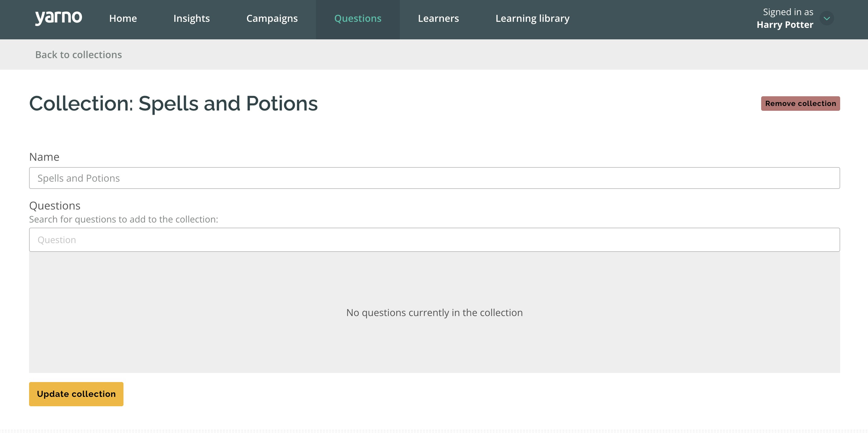Toggle the collection name text field
Image resolution: width=868 pixels, height=445 pixels.
pos(434,178)
